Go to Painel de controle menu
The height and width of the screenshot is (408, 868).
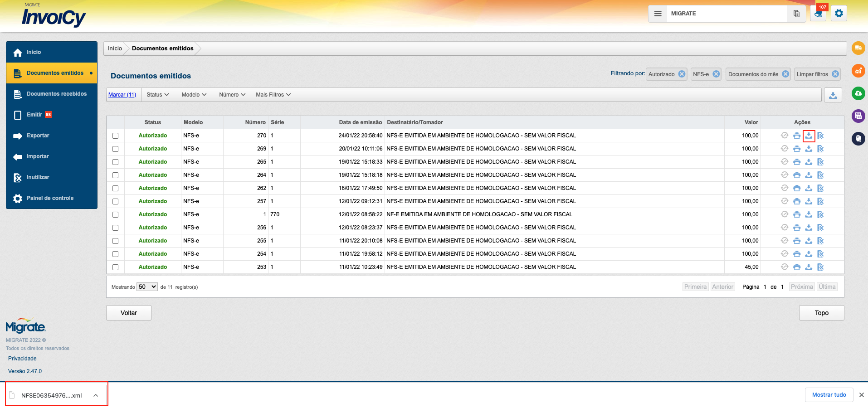[x=50, y=198]
